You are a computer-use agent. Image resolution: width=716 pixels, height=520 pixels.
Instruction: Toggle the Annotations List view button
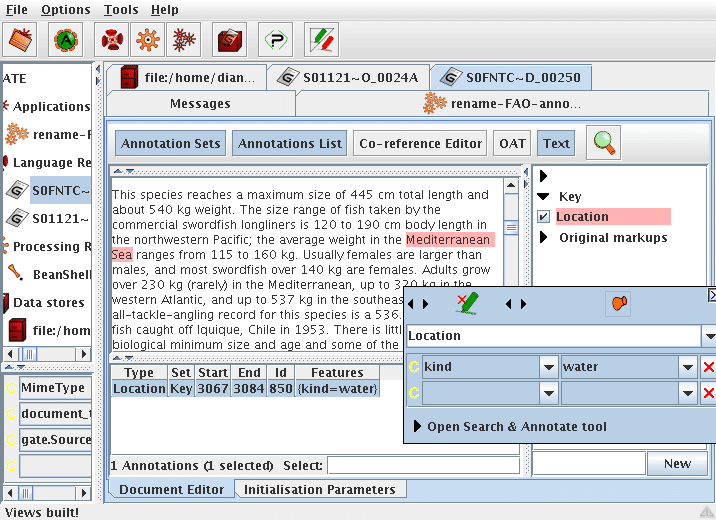(x=290, y=143)
